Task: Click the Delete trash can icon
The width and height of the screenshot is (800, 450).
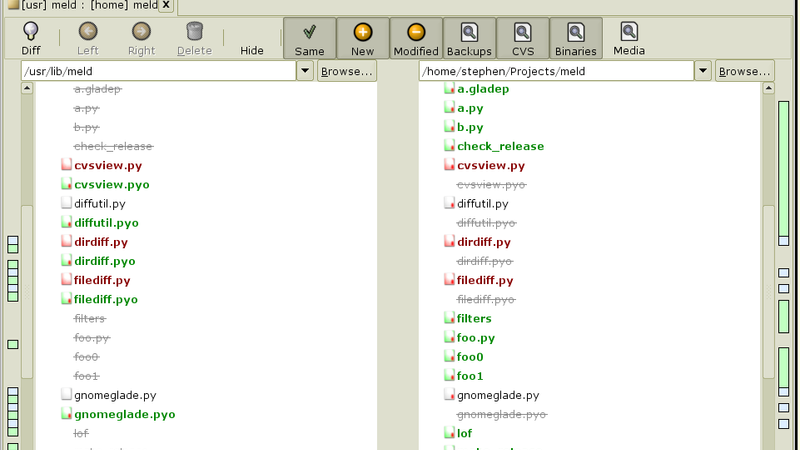Action: pyautogui.click(x=194, y=32)
